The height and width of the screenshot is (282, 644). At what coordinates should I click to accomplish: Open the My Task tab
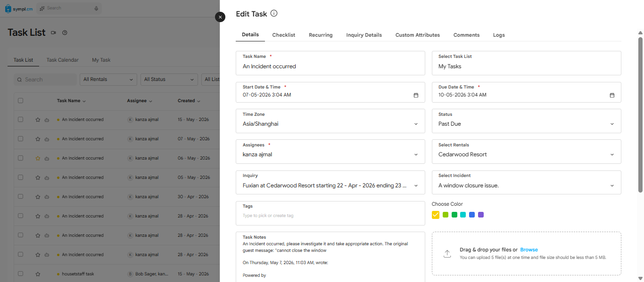pyautogui.click(x=101, y=60)
